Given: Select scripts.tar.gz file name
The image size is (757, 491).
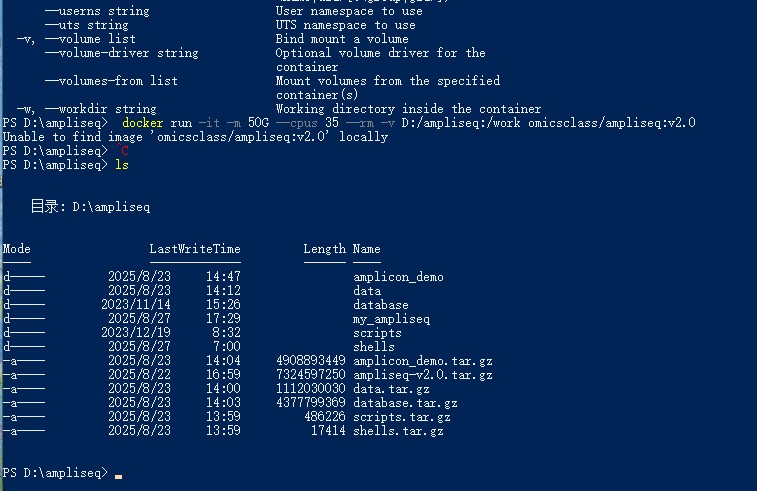Looking at the screenshot, I should click(402, 417).
